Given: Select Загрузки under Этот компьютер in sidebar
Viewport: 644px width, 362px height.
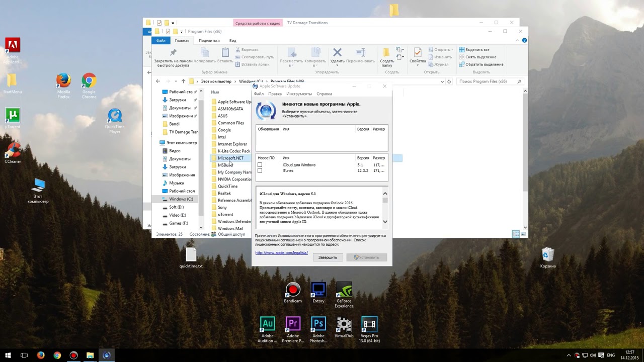Looking at the screenshot, I should coord(177,167).
